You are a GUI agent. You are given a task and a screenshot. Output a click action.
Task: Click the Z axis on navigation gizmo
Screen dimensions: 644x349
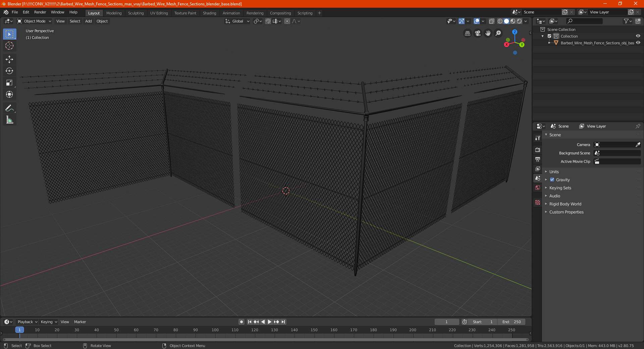(x=515, y=32)
